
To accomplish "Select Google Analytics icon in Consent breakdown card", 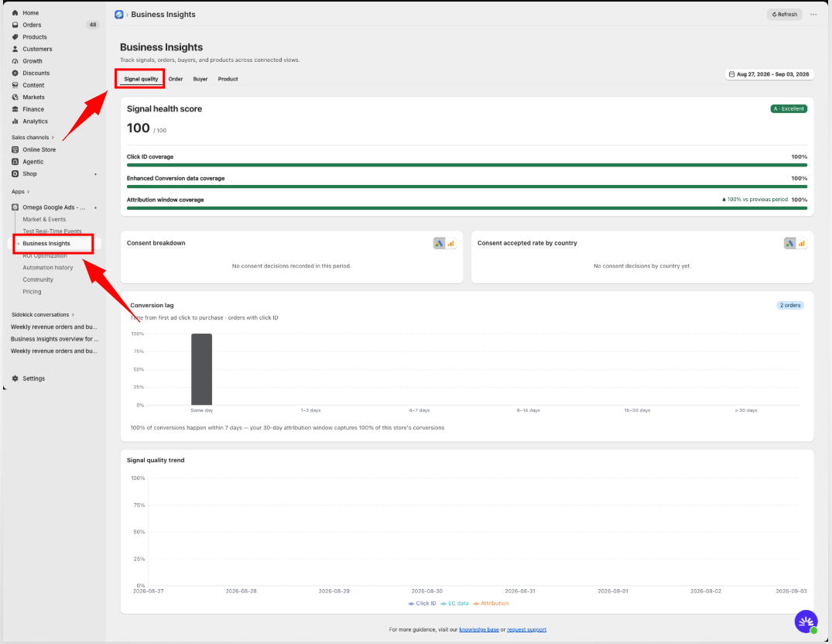I will pos(451,244).
